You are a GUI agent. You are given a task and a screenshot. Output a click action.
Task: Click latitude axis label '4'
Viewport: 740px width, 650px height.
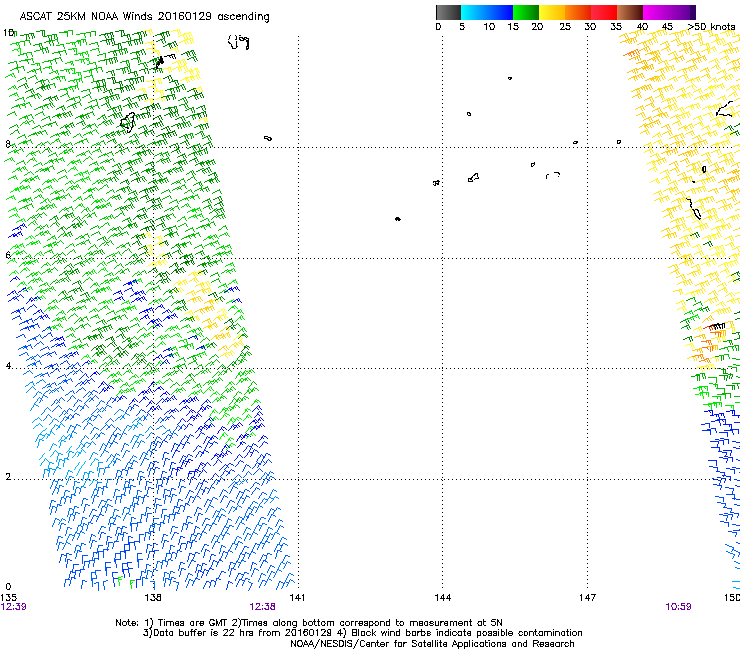[8, 366]
